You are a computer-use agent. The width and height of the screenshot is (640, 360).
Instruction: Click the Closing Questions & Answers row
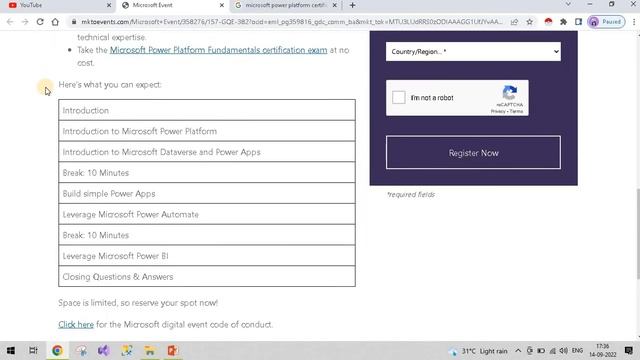207,276
